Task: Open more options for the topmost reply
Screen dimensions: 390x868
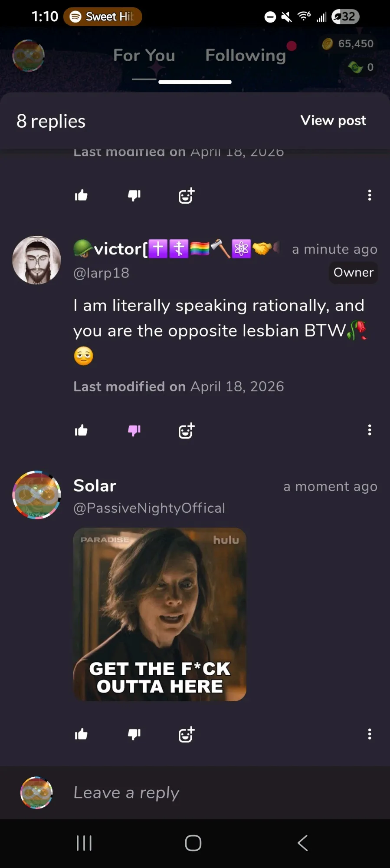Action: [x=370, y=195]
